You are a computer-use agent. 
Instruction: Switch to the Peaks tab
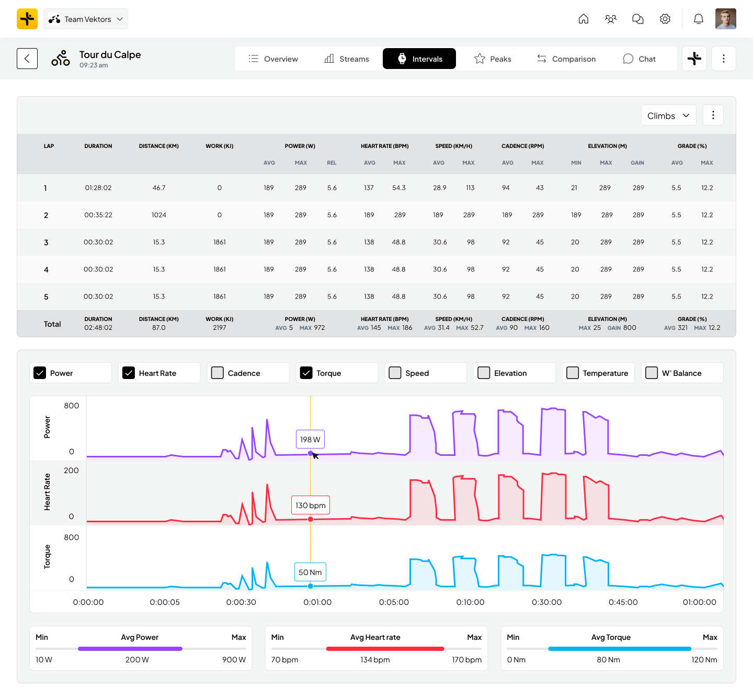click(x=493, y=59)
